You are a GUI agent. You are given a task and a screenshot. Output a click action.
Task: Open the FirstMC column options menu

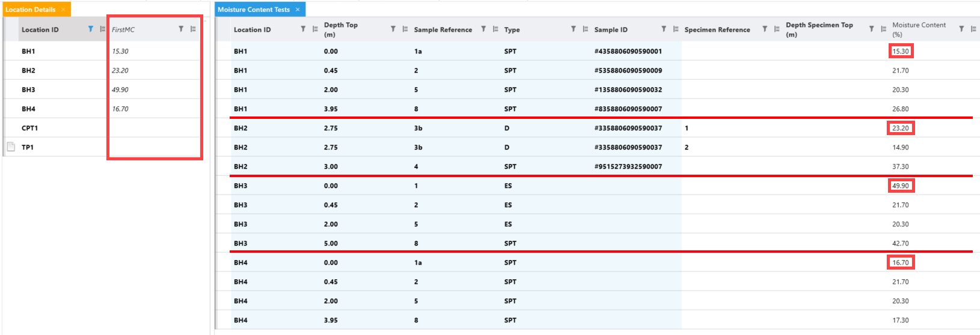(193, 29)
